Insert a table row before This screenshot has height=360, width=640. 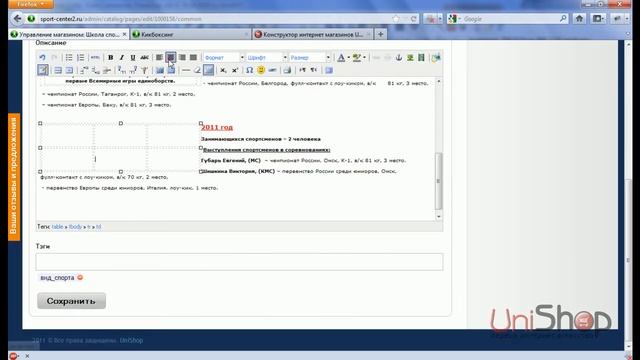pyautogui.click(x=84, y=70)
